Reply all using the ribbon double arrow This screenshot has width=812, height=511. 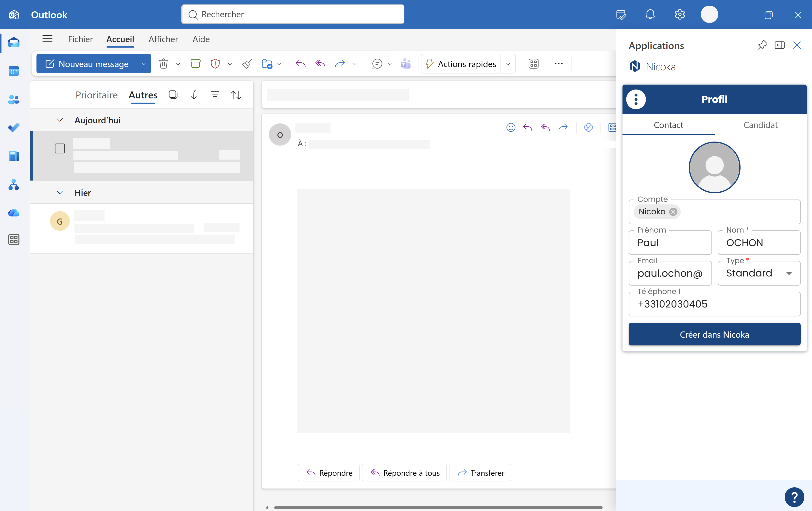coord(320,64)
